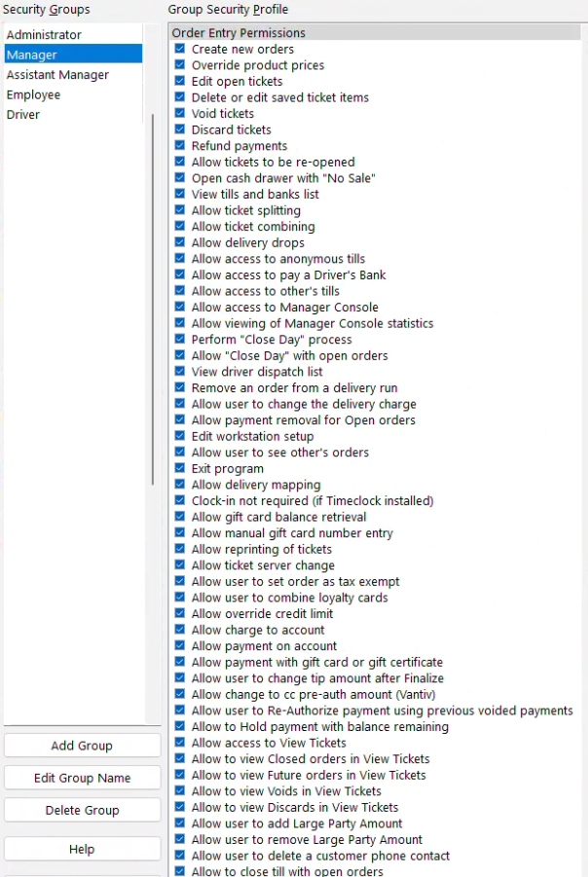Disable Discard tickets permission
This screenshot has height=877, width=588.
pos(179,129)
